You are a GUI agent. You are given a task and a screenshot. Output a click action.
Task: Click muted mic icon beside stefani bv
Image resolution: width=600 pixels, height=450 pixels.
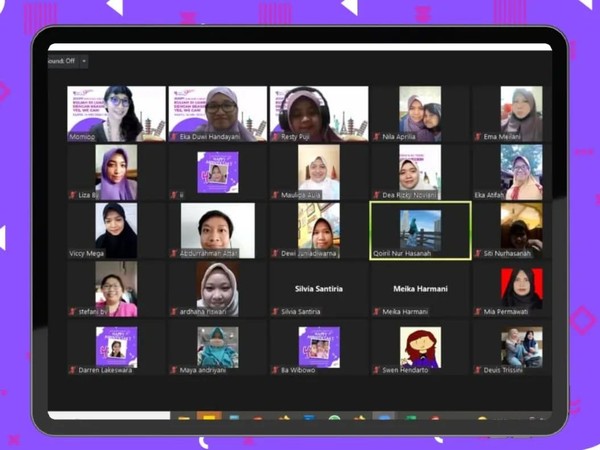tap(73, 312)
